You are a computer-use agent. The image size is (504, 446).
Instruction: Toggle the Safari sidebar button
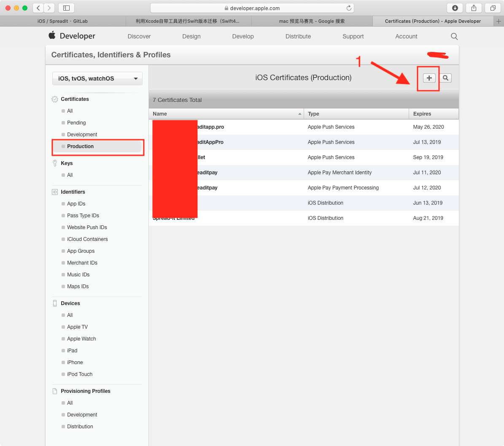click(x=66, y=8)
